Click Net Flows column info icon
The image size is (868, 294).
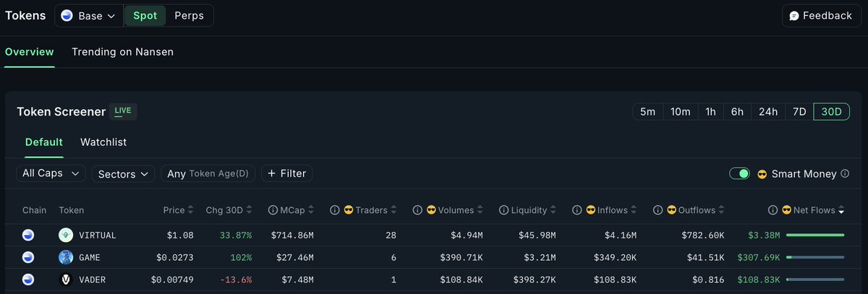773,210
